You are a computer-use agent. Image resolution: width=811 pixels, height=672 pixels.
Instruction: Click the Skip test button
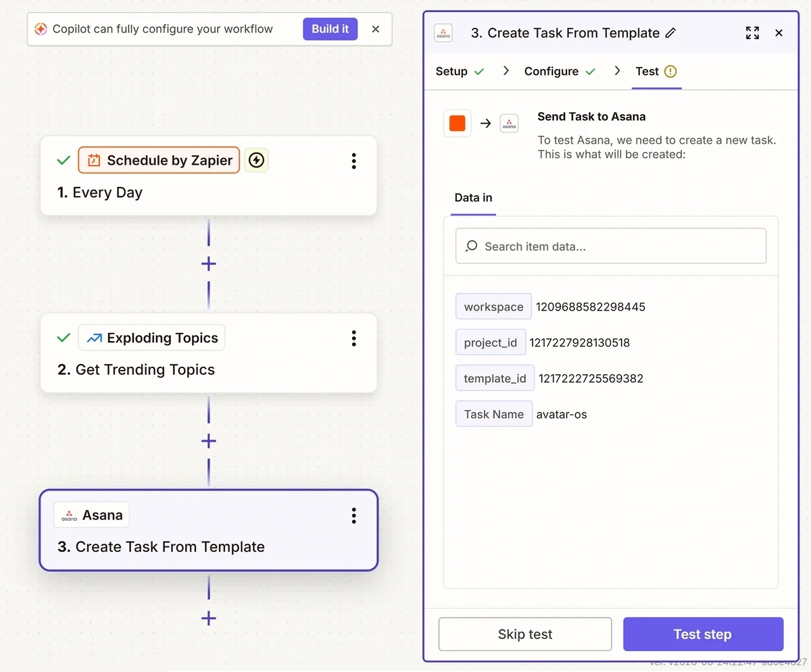point(525,634)
